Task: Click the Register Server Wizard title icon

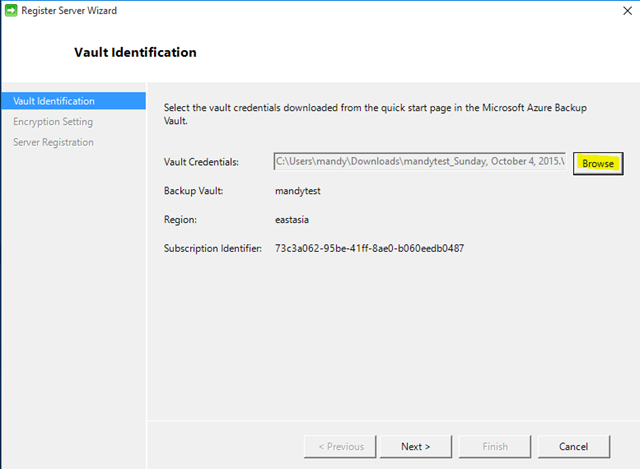Action: point(11,11)
